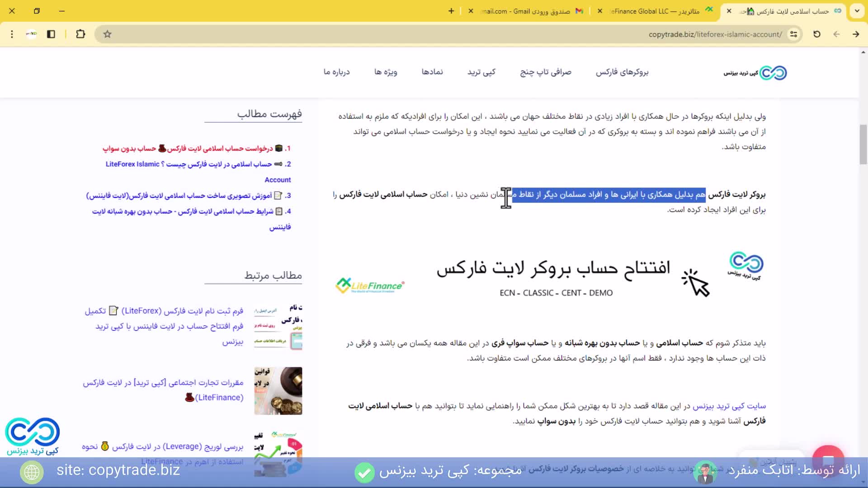
Task: Open the Chrome extensions puzzle icon
Action: click(80, 34)
